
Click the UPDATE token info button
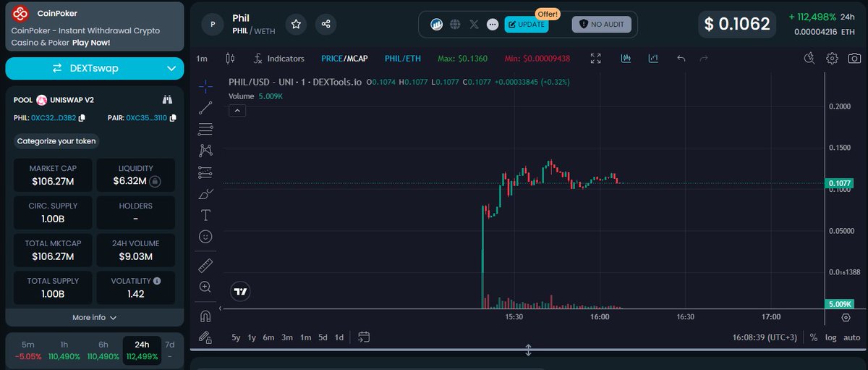click(527, 25)
